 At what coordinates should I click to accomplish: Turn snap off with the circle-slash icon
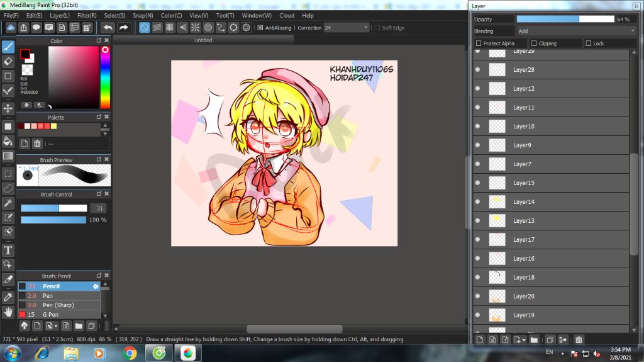point(144,28)
